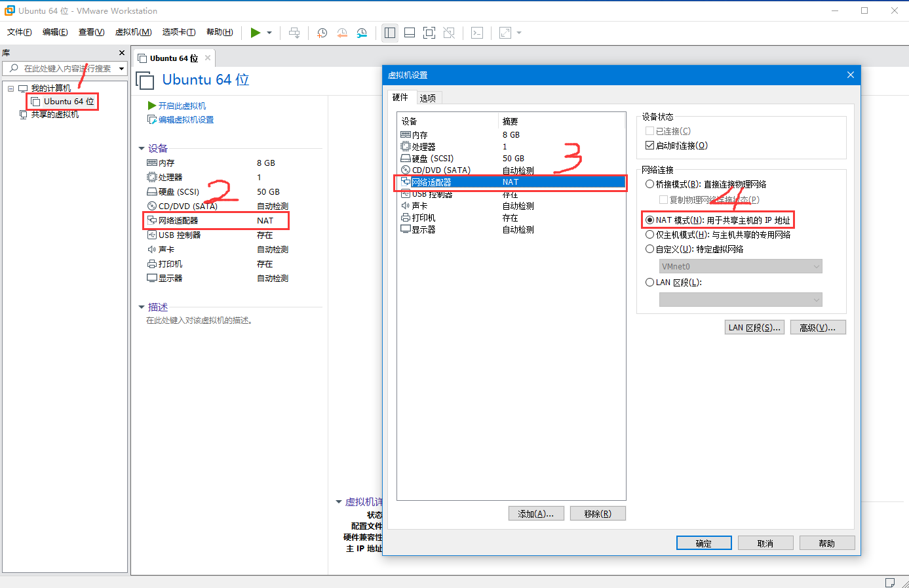Open the stretch display dropdown arrow
Viewport: 909px width, 588px height.
[519, 33]
